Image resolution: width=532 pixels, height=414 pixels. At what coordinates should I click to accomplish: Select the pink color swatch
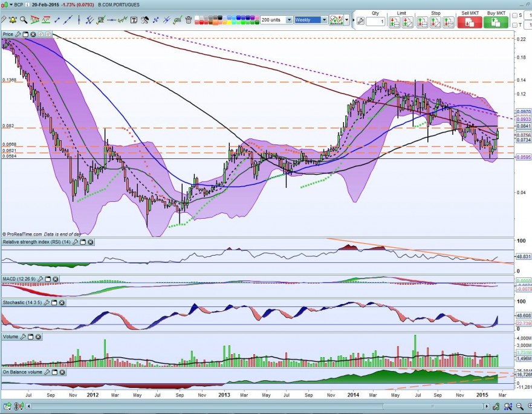point(257,18)
